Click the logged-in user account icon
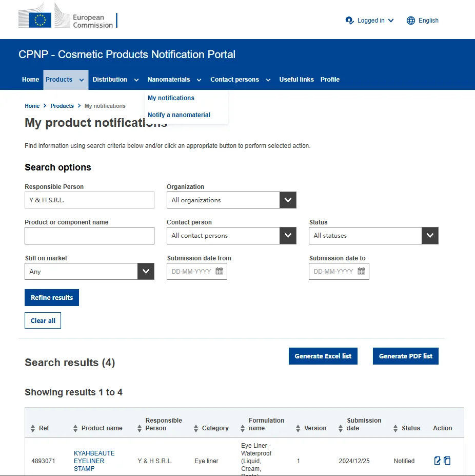This screenshot has width=475, height=476. (350, 21)
